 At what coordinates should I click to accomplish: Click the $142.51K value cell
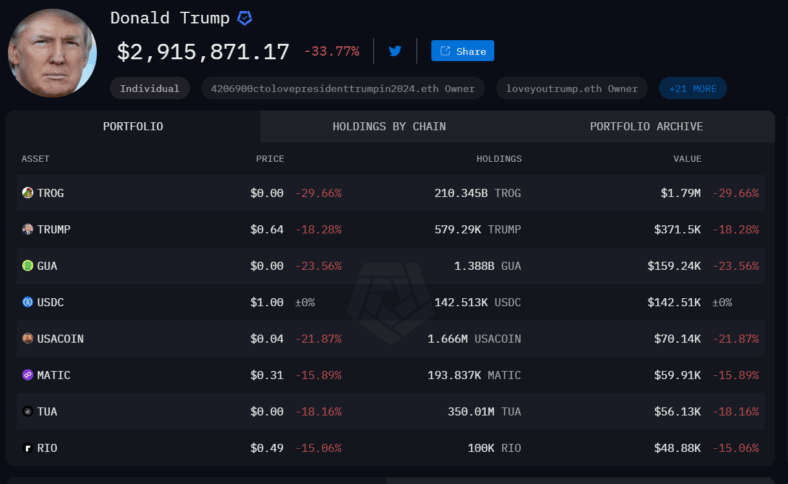pyautogui.click(x=674, y=302)
